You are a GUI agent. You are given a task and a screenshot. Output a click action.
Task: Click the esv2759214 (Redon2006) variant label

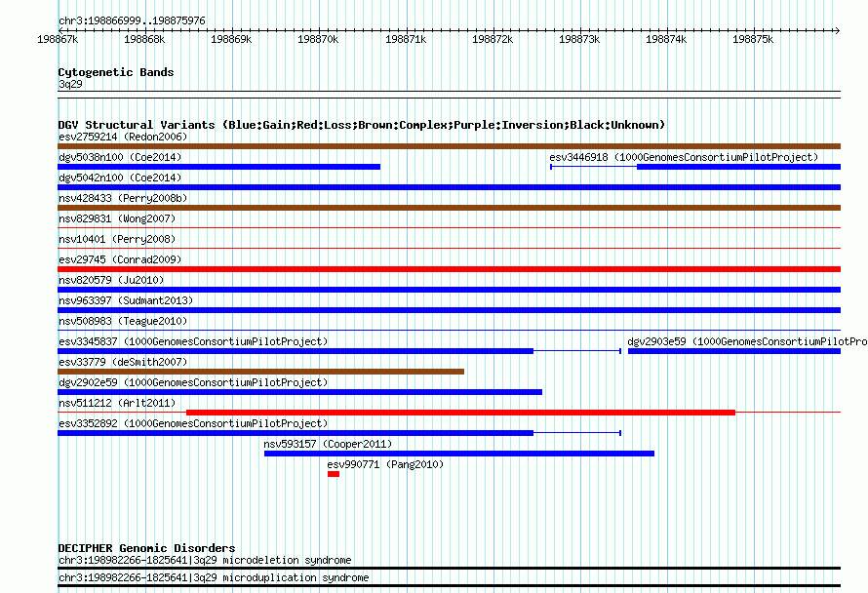pyautogui.click(x=123, y=137)
